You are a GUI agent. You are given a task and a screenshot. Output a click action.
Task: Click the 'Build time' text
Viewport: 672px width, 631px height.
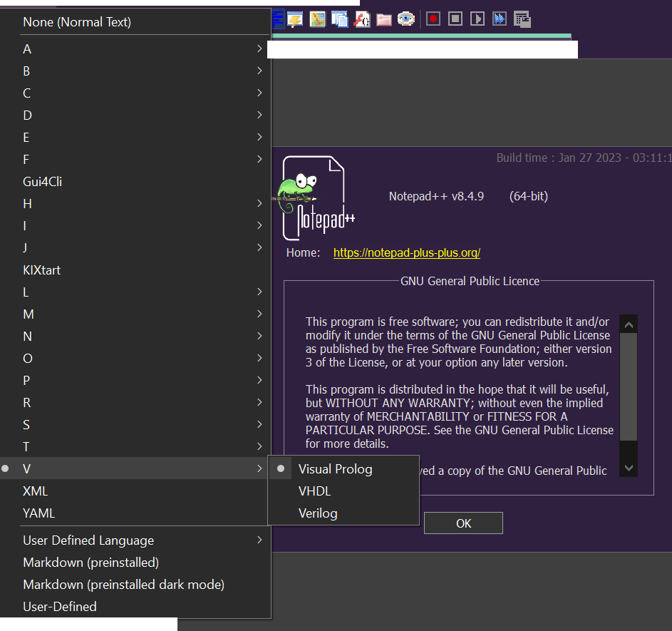pos(584,158)
